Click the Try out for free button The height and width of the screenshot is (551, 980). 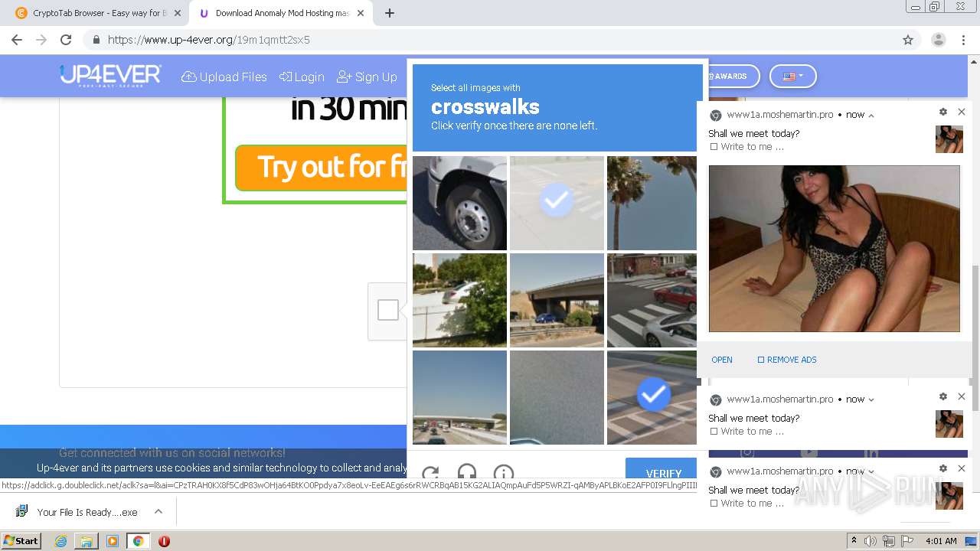point(322,167)
